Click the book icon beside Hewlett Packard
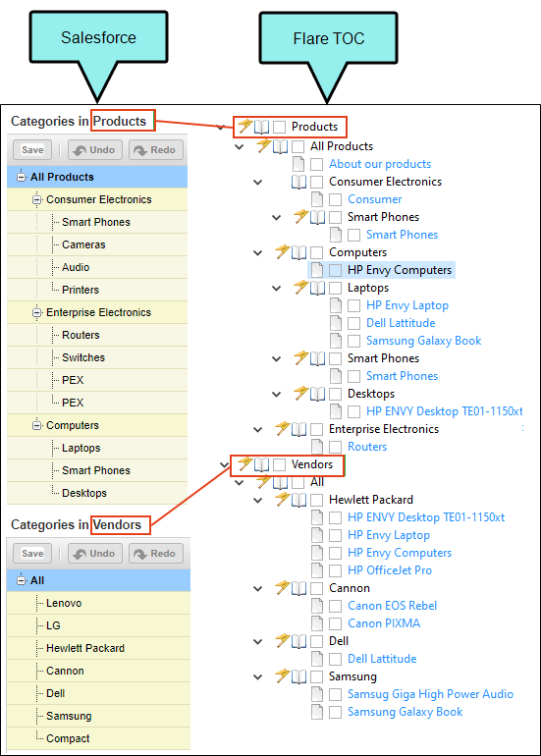Viewport: 541px width, 756px height. click(298, 500)
